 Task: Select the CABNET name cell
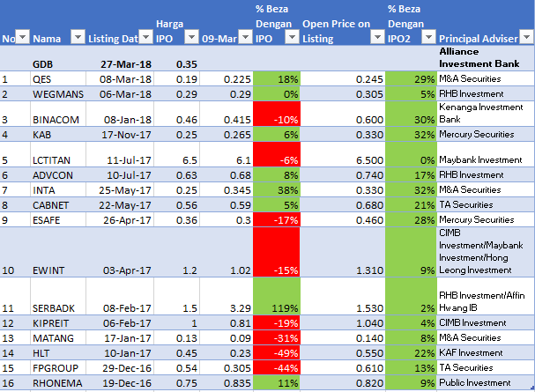(58, 205)
